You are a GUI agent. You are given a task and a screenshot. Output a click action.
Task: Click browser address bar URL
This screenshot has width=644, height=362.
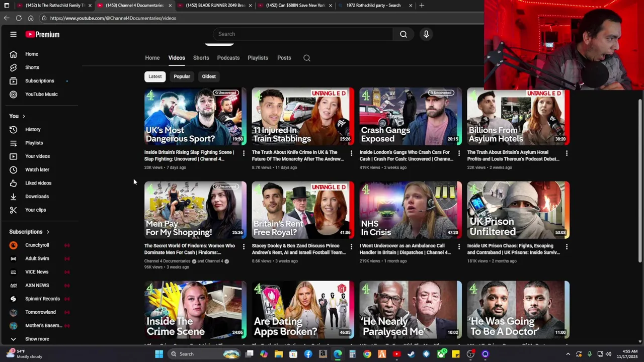[113, 18]
